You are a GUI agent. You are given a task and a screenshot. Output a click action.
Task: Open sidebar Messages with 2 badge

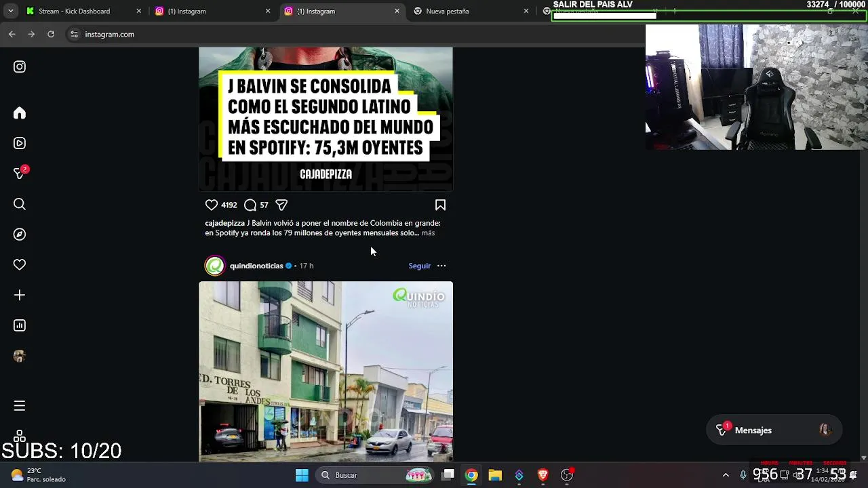coord(20,174)
